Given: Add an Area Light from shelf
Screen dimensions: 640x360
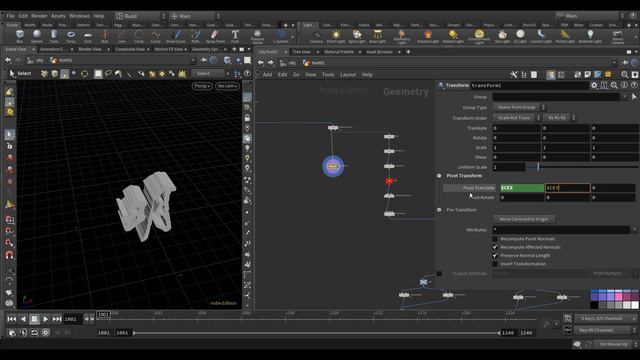Looking at the screenshot, I should (x=378, y=36).
